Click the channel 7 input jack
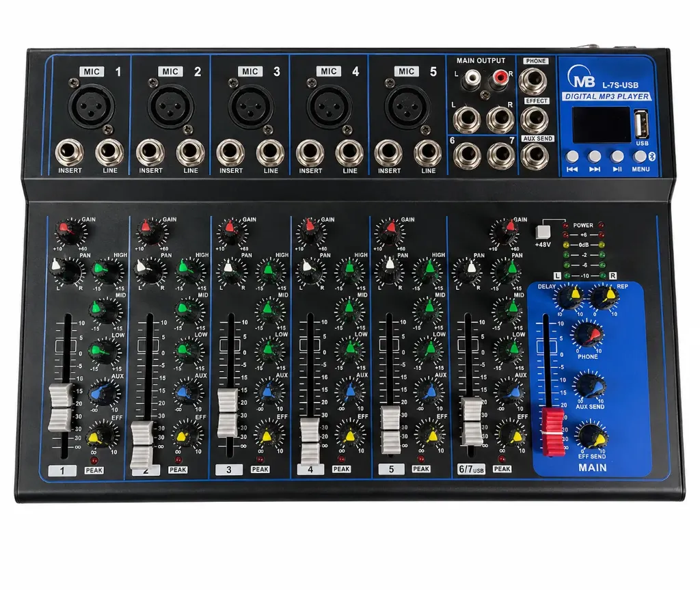Viewport: 700px width, 590px height. pyautogui.click(x=501, y=155)
